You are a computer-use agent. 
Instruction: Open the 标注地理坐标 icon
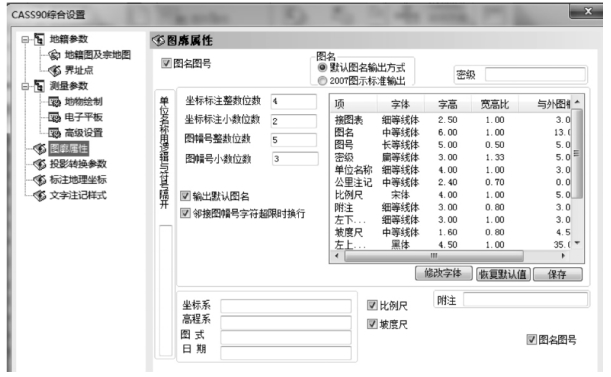(39, 180)
